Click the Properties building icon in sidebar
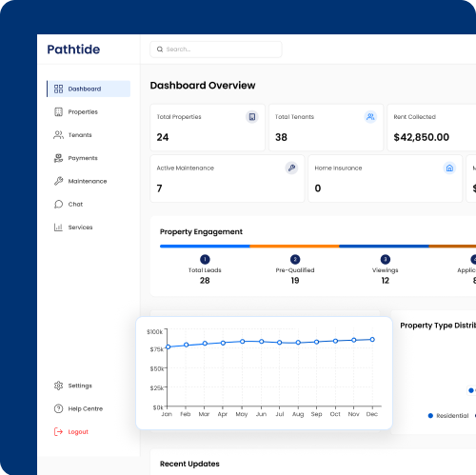The image size is (476, 475). coord(58,111)
